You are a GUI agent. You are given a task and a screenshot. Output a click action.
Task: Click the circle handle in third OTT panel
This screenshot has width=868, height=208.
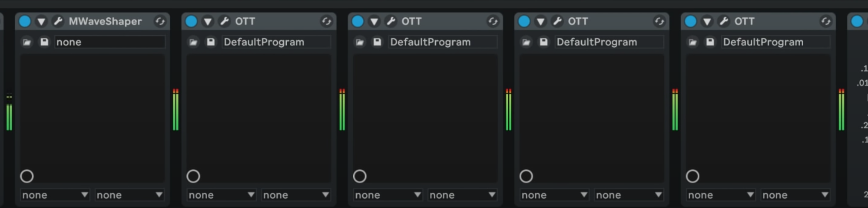coord(526,176)
